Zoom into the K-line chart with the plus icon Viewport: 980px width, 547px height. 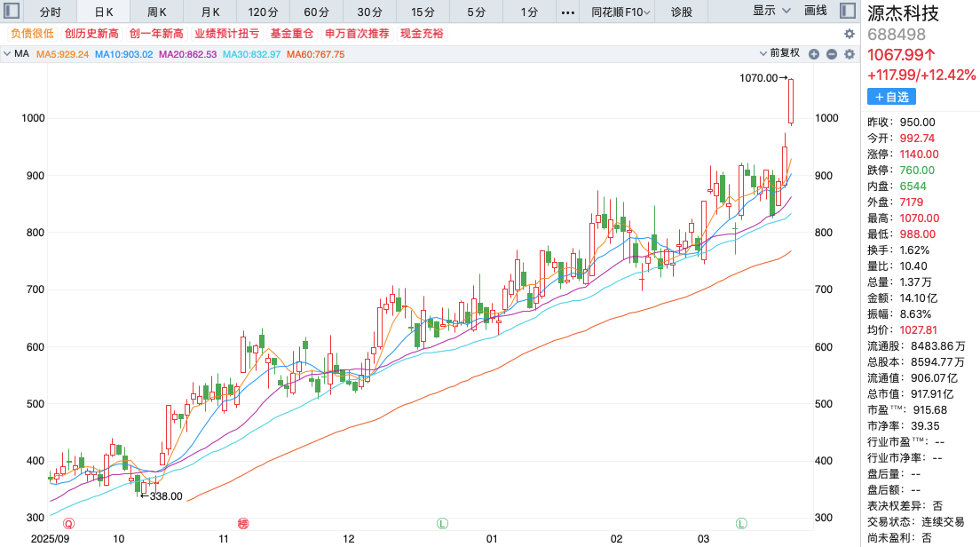point(813,54)
